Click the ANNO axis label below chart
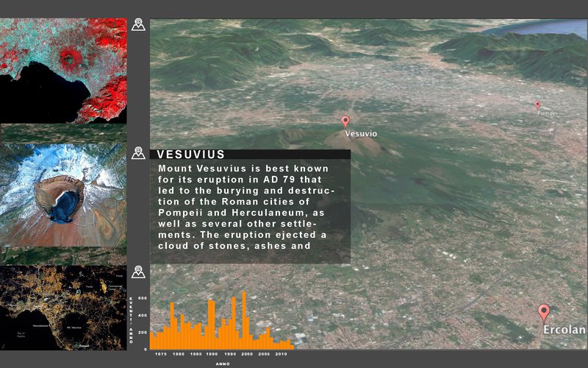Image resolution: width=588 pixels, height=368 pixels. click(223, 364)
